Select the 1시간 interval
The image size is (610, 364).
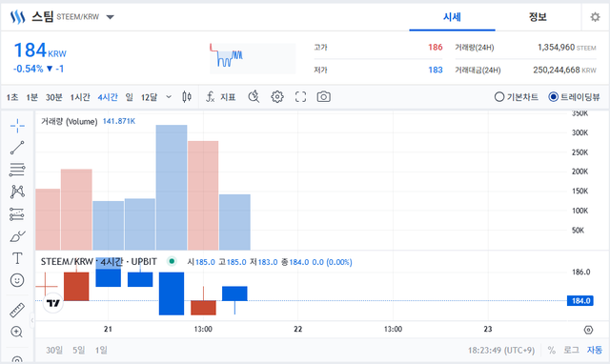(x=80, y=97)
